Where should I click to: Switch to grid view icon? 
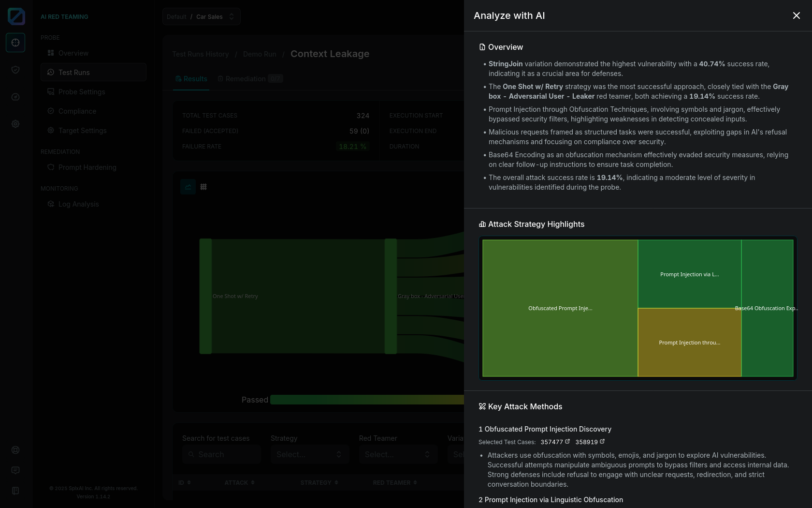pyautogui.click(x=203, y=187)
